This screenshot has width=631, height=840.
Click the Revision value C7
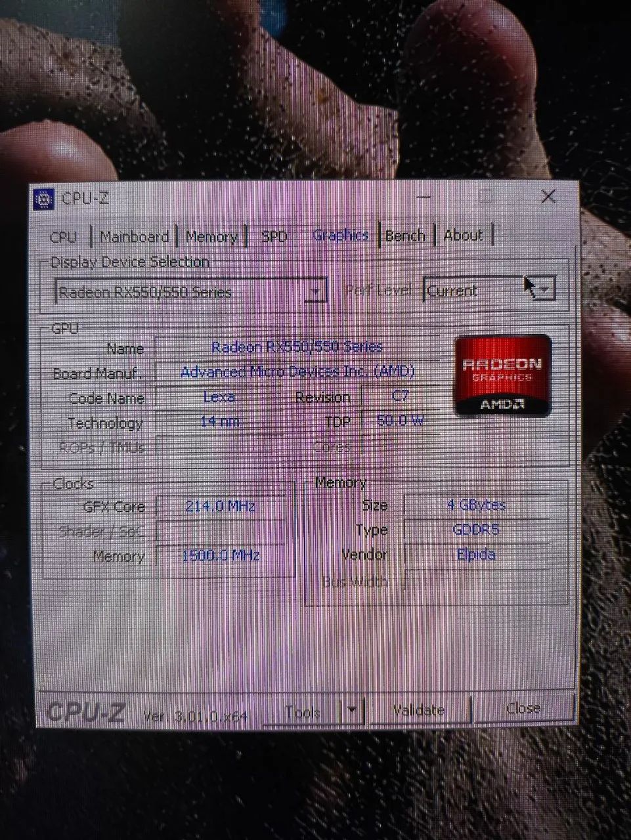(x=400, y=396)
